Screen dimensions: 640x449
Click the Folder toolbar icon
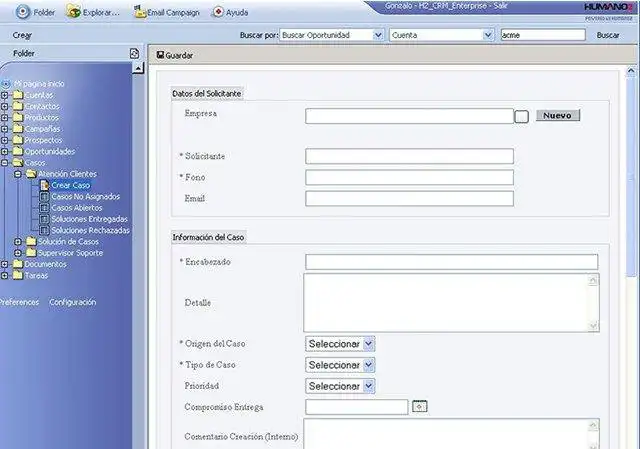click(x=23, y=12)
